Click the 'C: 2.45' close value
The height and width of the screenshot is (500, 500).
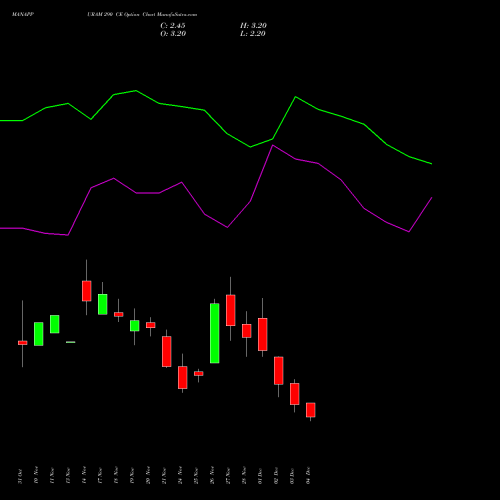coord(173,26)
